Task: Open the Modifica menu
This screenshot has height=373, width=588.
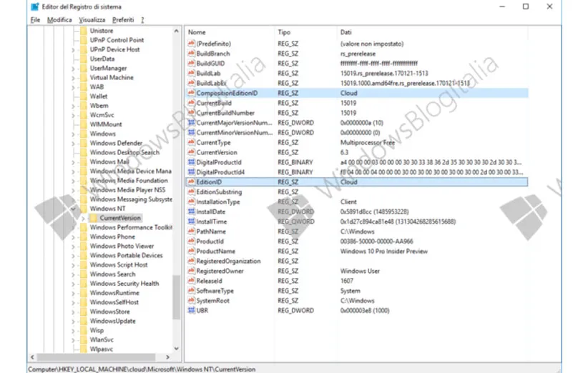Action: (x=59, y=20)
